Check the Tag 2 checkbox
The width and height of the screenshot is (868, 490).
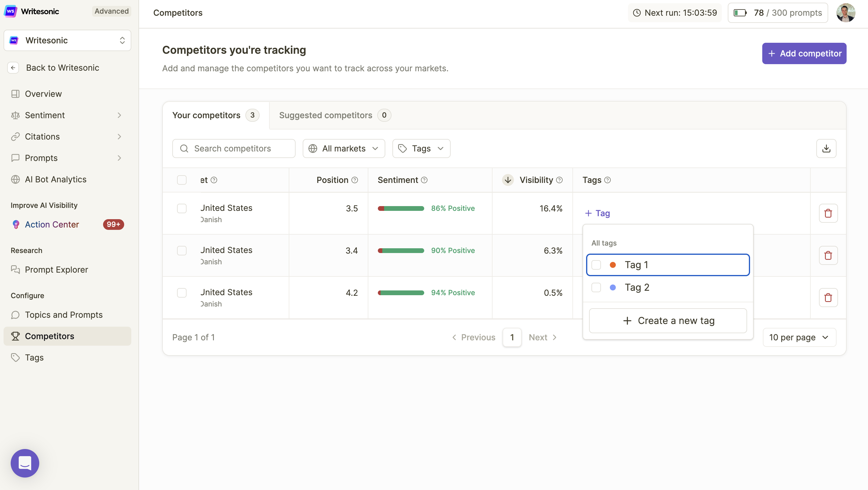[x=596, y=287]
